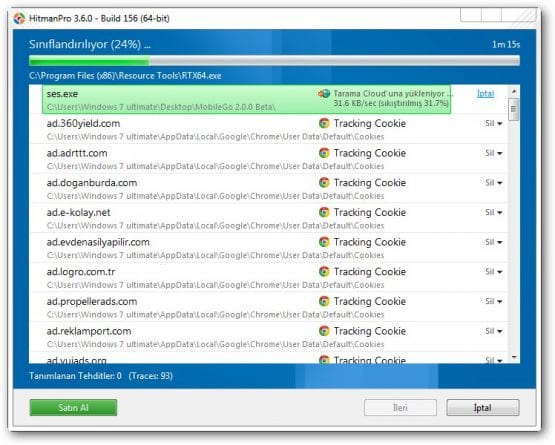Click Chrome icon for ad.propellerads.com cookie
This screenshot has height=445, width=555.
click(x=324, y=301)
